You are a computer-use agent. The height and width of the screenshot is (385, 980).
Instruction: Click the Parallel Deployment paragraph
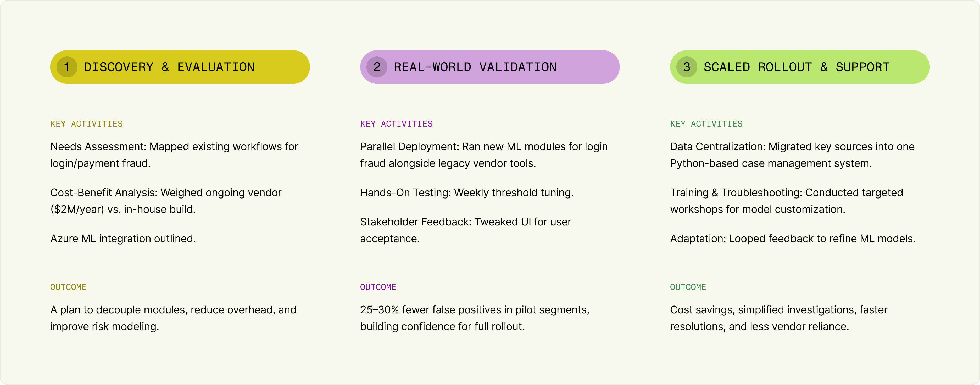[x=484, y=155]
